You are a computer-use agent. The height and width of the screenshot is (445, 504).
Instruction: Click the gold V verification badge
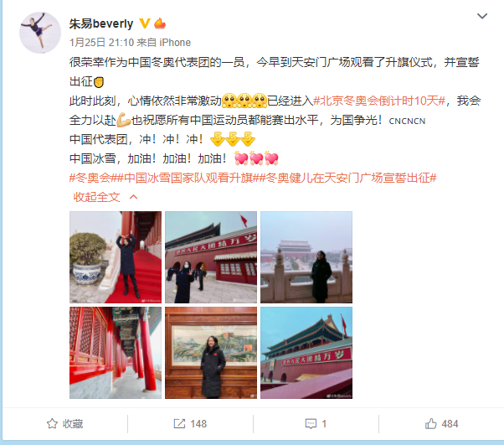pos(144,23)
